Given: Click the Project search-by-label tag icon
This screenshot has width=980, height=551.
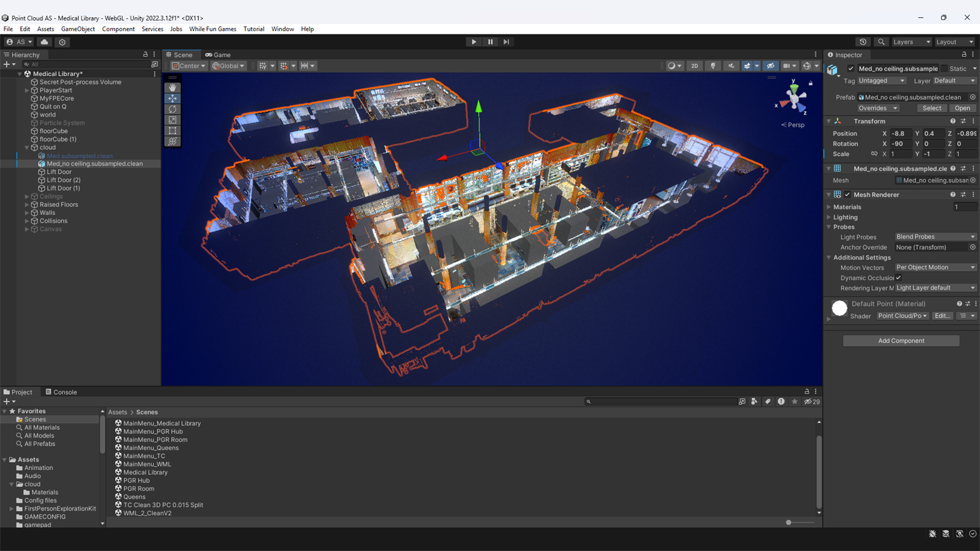Looking at the screenshot, I should tap(768, 402).
